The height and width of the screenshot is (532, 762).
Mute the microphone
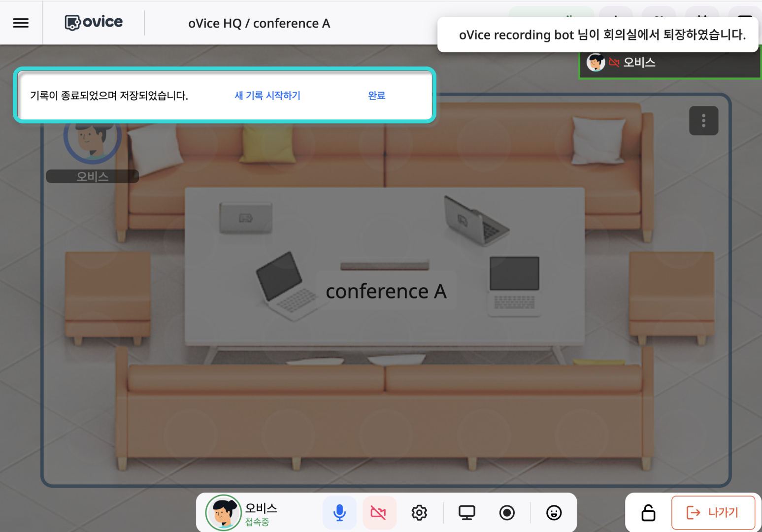(x=339, y=513)
